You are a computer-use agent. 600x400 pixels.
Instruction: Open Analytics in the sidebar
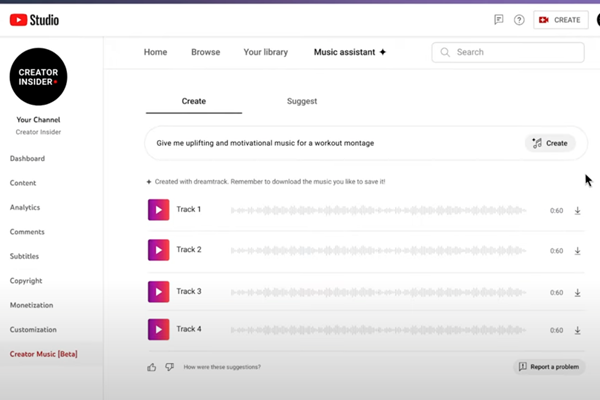coord(25,207)
